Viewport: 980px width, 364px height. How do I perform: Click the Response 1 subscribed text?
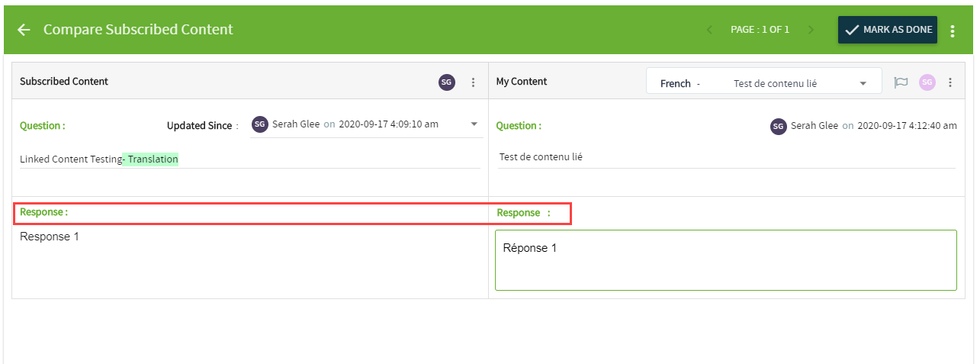click(50, 237)
